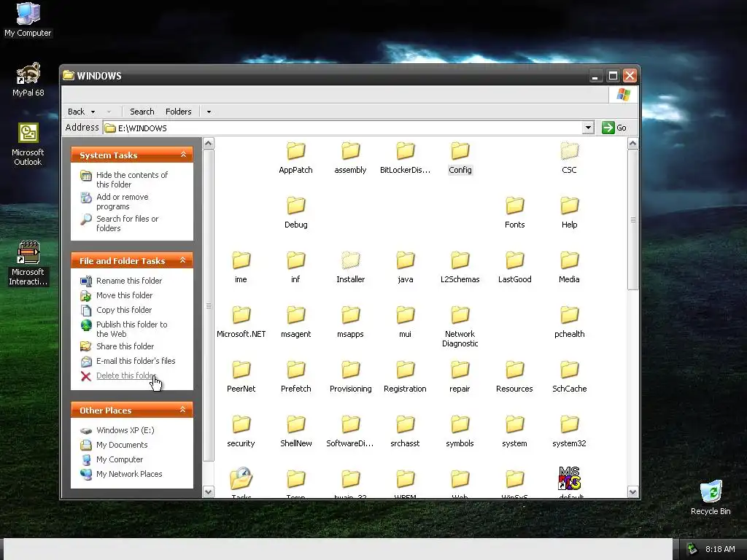Click Publish this folder to the Web
The image size is (747, 560).
tap(131, 329)
